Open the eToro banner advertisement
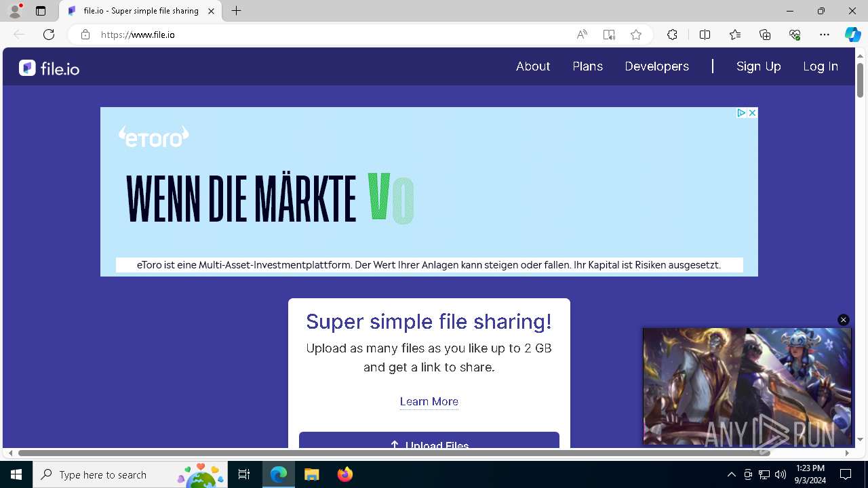The height and width of the screenshot is (488, 868). click(429, 192)
